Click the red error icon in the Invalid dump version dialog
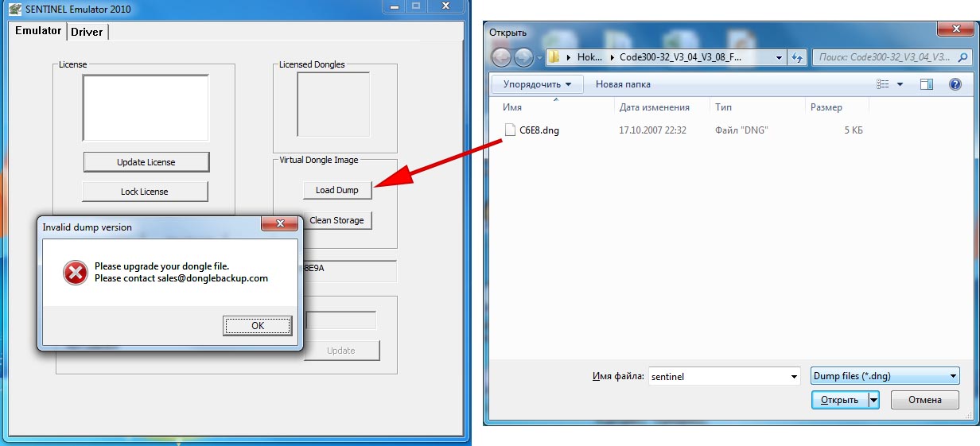This screenshot has height=446, width=980. [x=76, y=273]
